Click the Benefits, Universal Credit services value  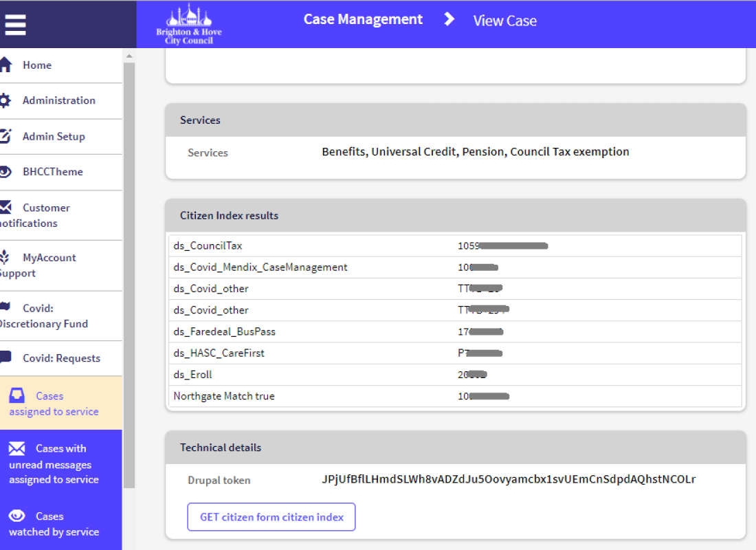[476, 152]
